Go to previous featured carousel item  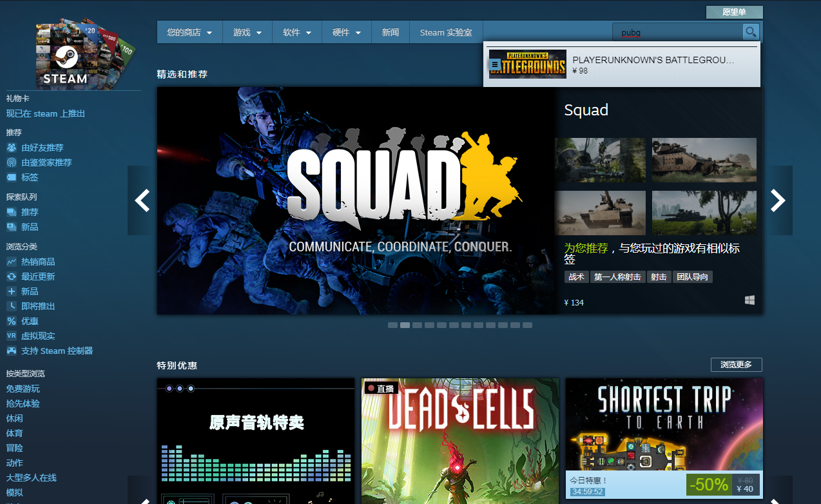(142, 200)
